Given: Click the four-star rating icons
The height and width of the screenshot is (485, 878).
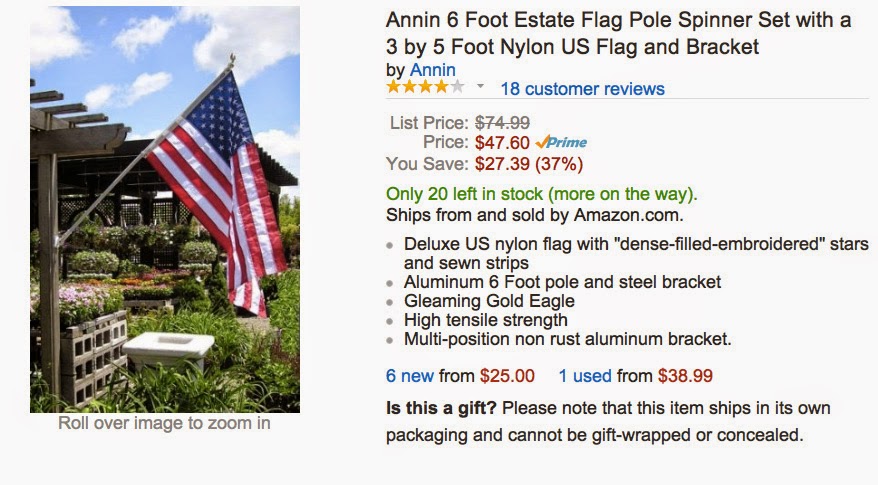Looking at the screenshot, I should pos(425,88).
